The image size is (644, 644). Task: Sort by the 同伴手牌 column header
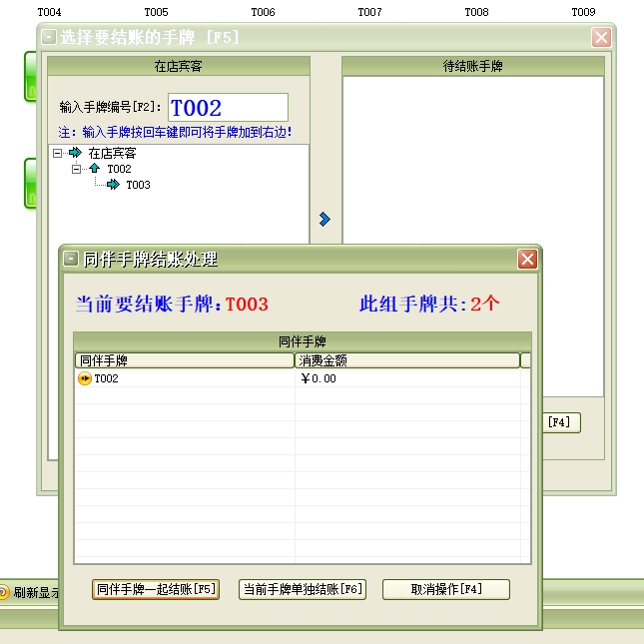[x=184, y=360]
